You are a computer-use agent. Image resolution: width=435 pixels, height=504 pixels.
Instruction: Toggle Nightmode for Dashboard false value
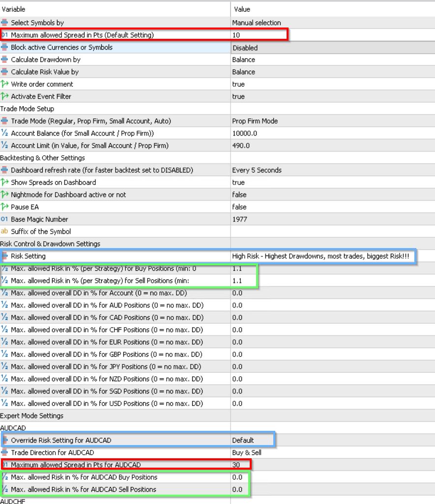(x=239, y=195)
